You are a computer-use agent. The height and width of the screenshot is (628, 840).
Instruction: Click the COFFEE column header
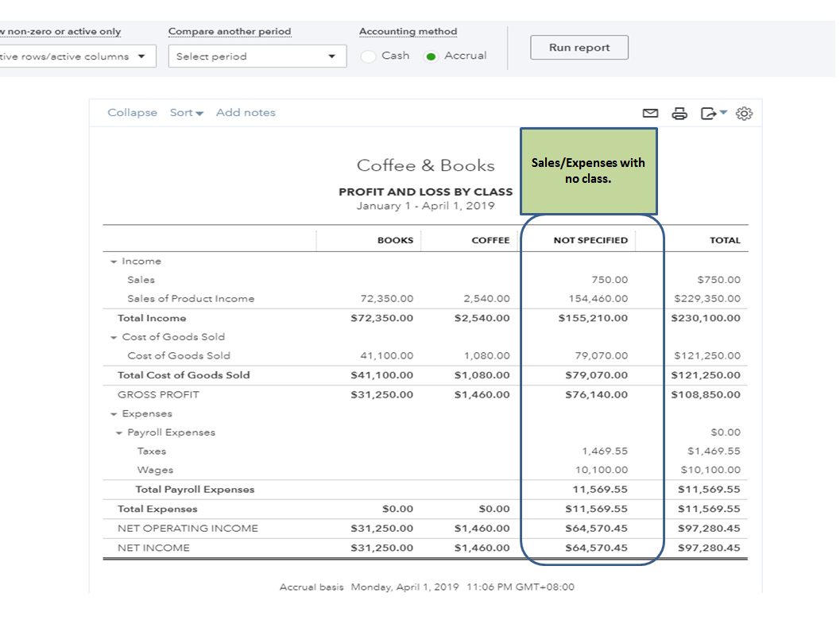tap(490, 240)
